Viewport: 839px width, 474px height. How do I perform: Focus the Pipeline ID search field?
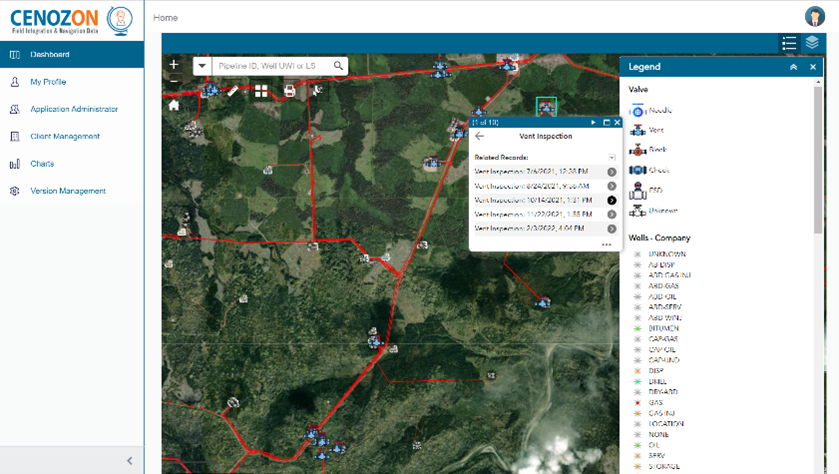(x=272, y=66)
